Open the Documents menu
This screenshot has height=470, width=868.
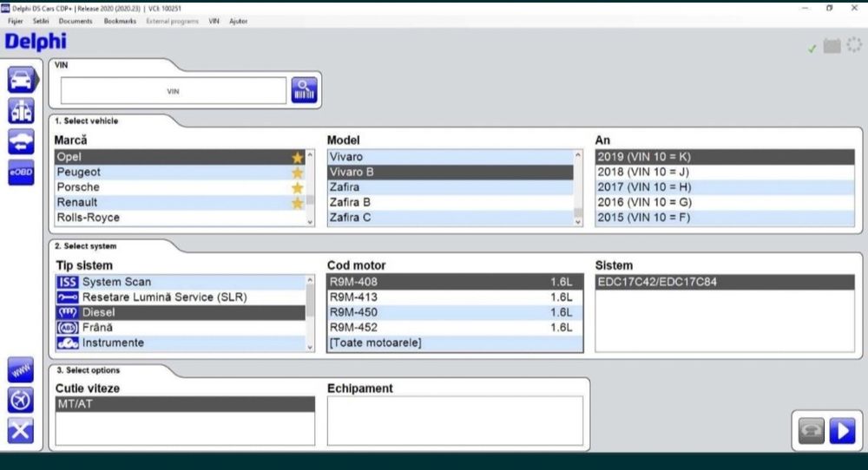[x=76, y=21]
